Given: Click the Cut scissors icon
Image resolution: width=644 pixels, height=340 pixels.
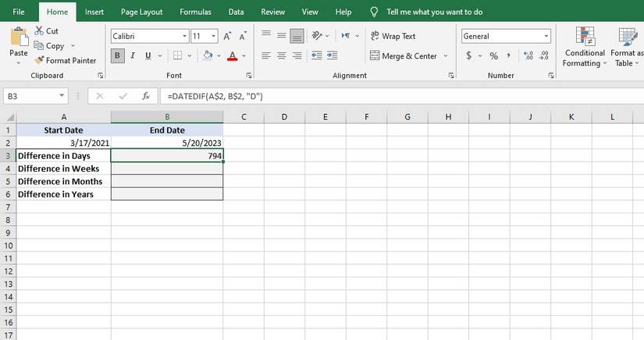Looking at the screenshot, I should click(x=38, y=30).
